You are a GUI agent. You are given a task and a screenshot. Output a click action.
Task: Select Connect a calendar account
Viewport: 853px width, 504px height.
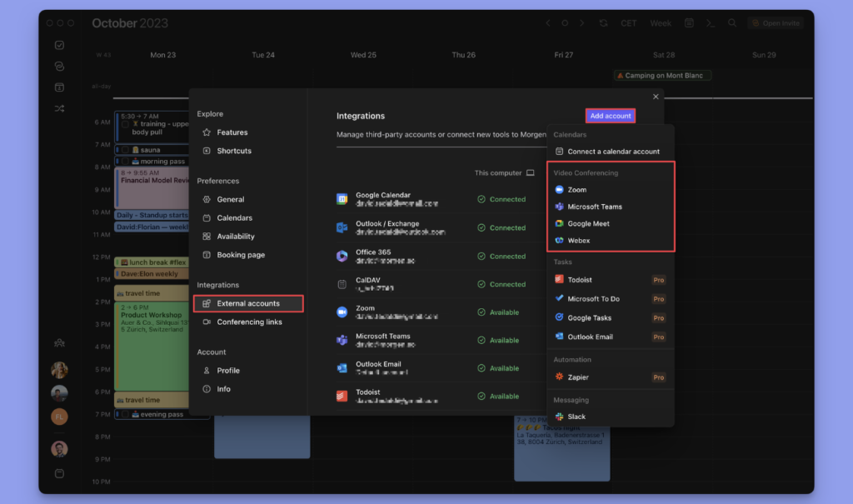tap(613, 152)
